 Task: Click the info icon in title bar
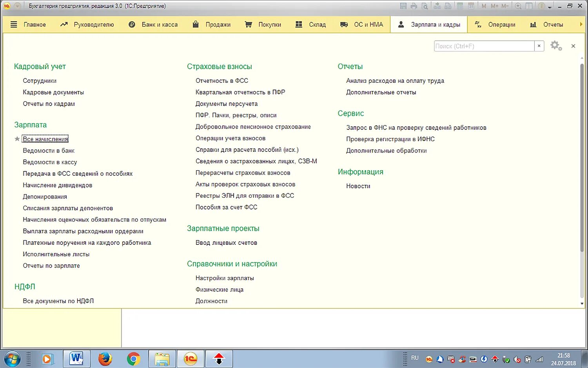pos(541,6)
